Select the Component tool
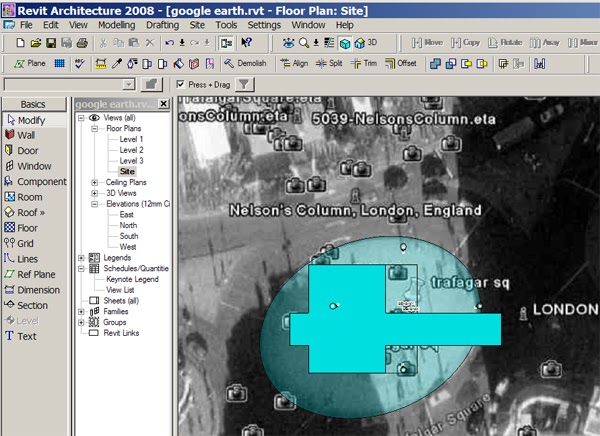 (34, 181)
